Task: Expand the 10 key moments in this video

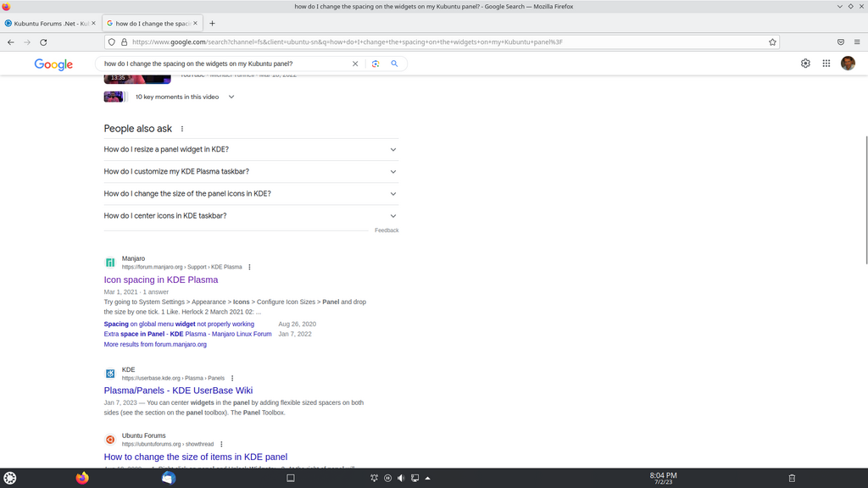Action: (231, 97)
